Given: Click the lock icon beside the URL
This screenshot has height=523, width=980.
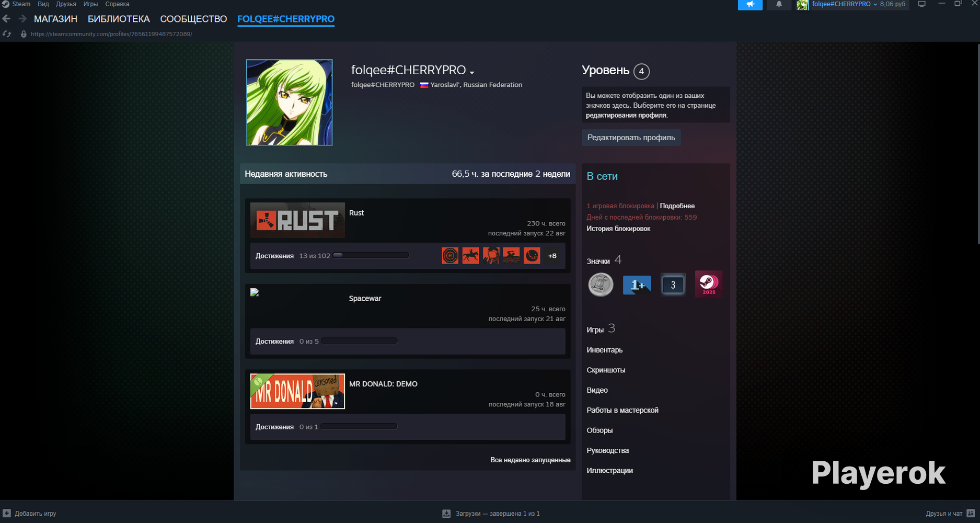Looking at the screenshot, I should (x=24, y=34).
